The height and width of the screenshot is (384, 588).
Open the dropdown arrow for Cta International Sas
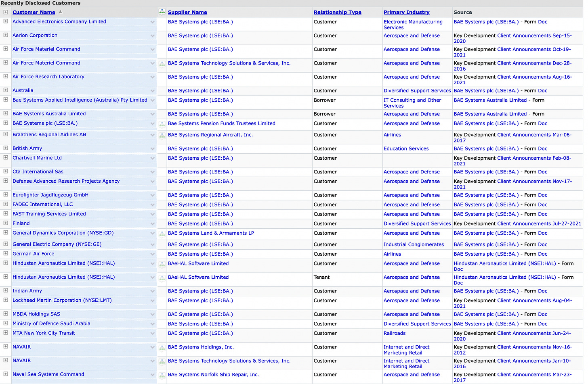pos(153,172)
